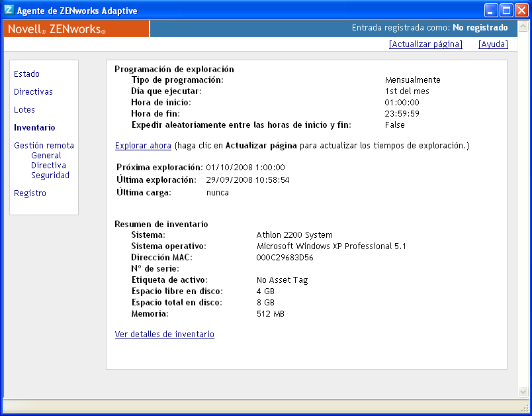Click the 'False' random dispatch value
The width and height of the screenshot is (532, 416).
click(394, 125)
